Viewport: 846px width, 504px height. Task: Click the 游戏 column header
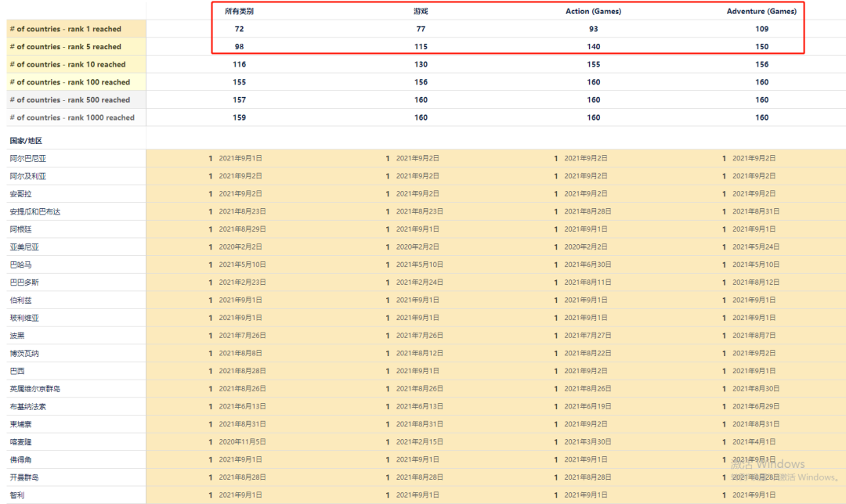coord(421,11)
